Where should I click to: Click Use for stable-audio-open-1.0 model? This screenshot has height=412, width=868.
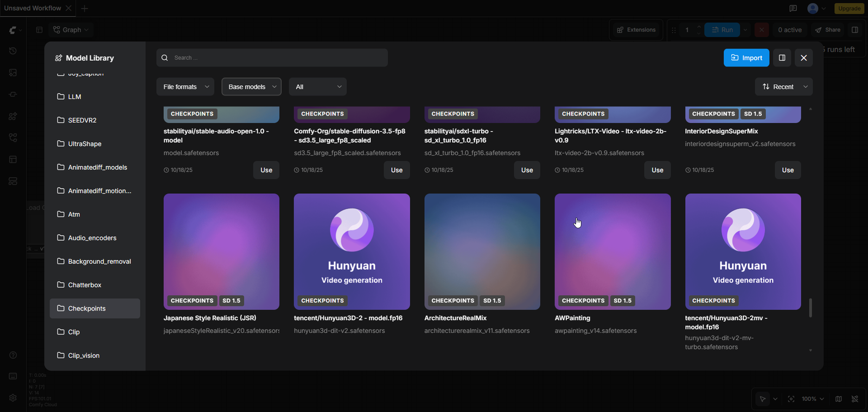(x=266, y=170)
